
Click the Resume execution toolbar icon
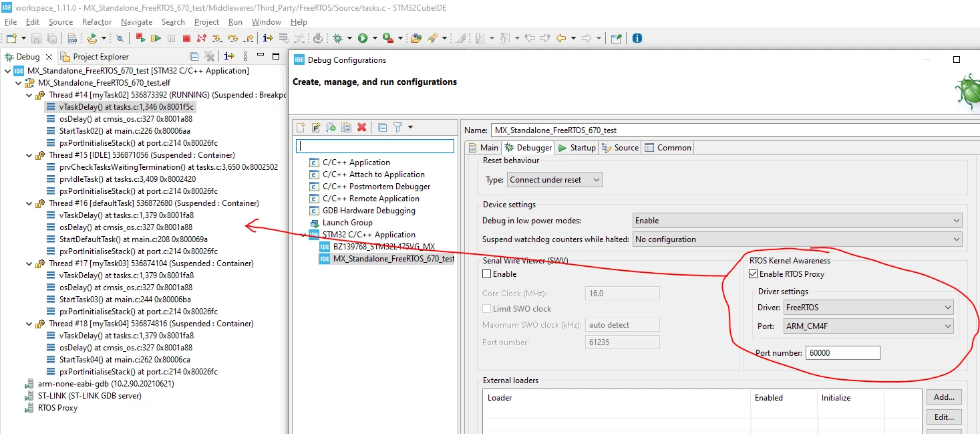(x=156, y=39)
